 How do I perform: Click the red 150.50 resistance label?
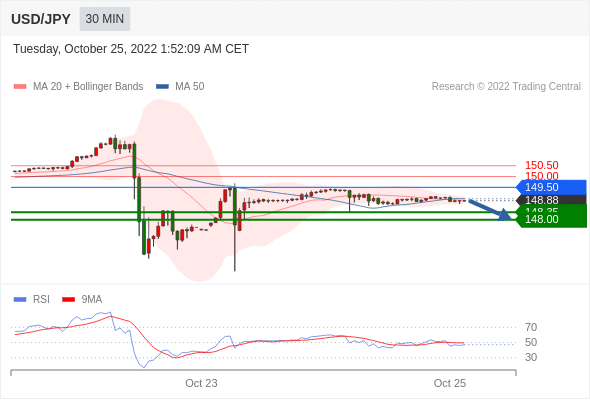pyautogui.click(x=541, y=165)
